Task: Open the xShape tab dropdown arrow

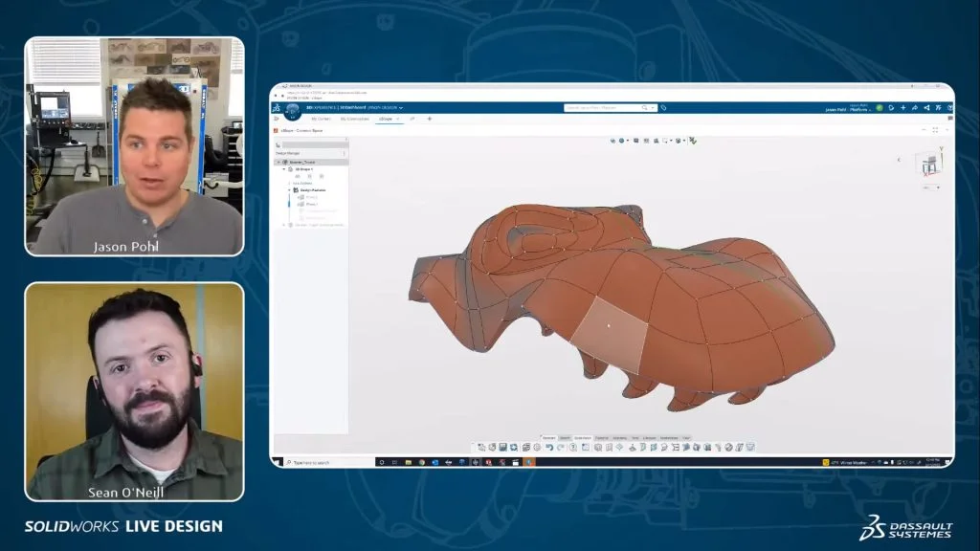Action: point(397,119)
